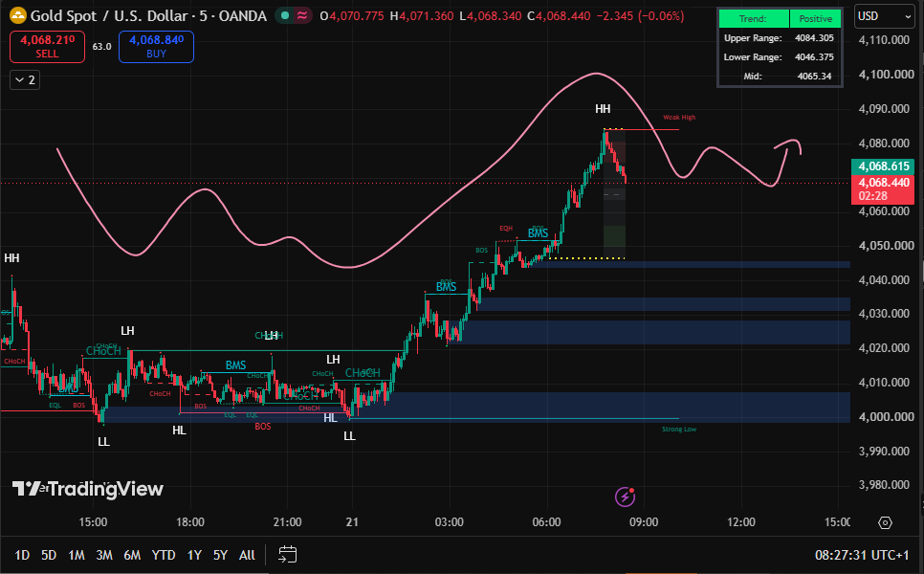Select the 5Y time range
The height and width of the screenshot is (574, 924).
220,555
